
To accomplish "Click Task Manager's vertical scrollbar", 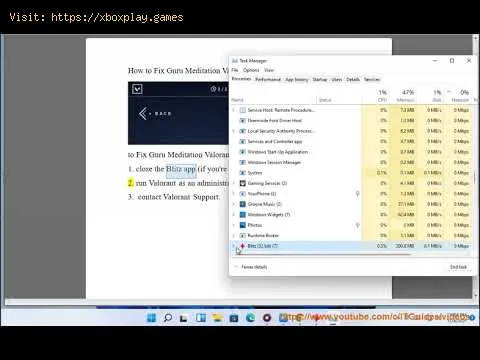I will point(474,179).
